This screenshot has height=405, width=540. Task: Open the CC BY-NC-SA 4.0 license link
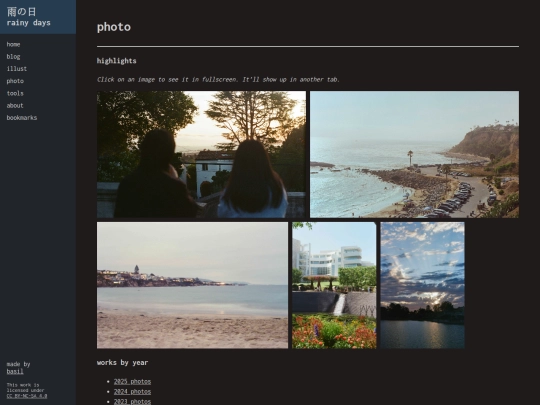point(27,396)
